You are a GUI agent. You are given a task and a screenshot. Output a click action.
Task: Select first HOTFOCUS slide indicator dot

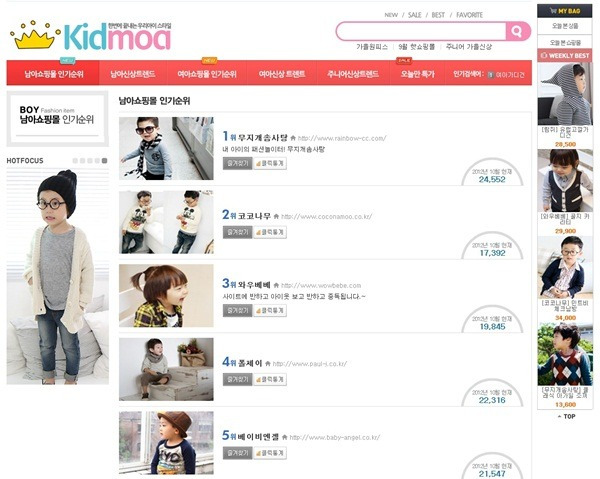[75, 161]
